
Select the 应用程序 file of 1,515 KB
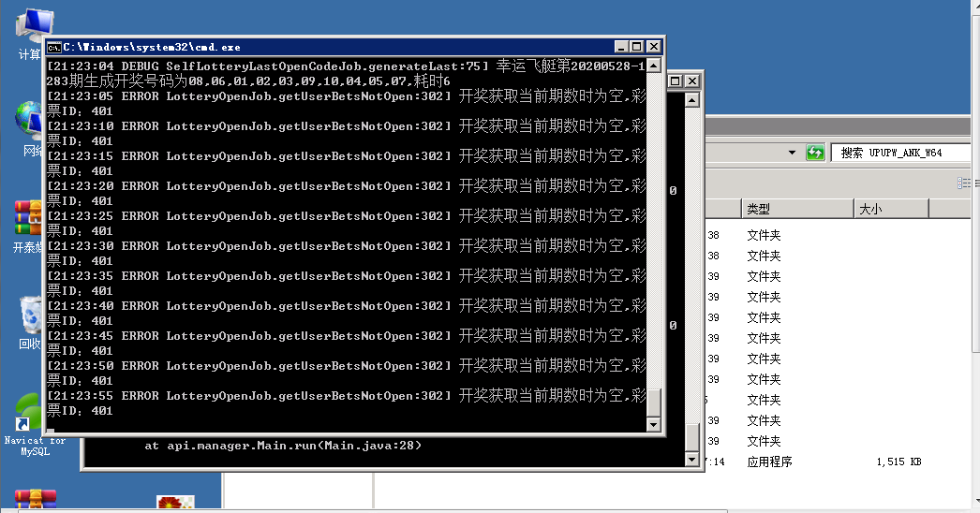[x=769, y=462]
